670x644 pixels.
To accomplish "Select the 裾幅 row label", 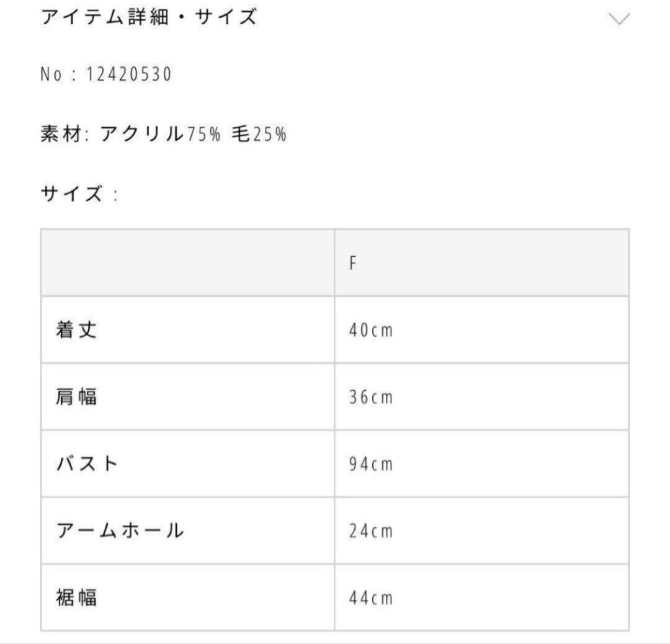I will pos(76,598).
